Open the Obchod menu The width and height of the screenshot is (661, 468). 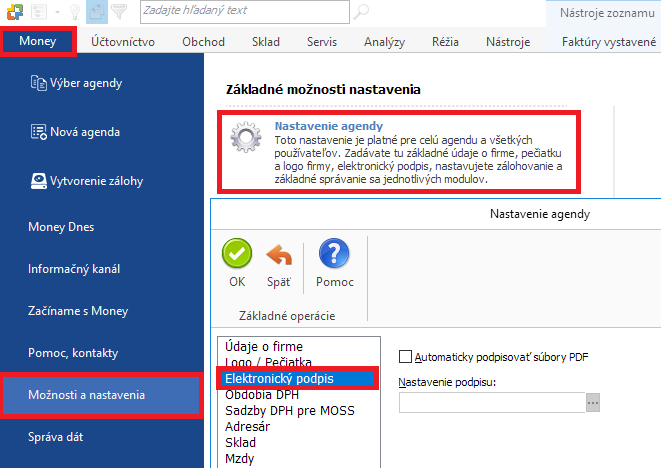pyautogui.click(x=203, y=42)
